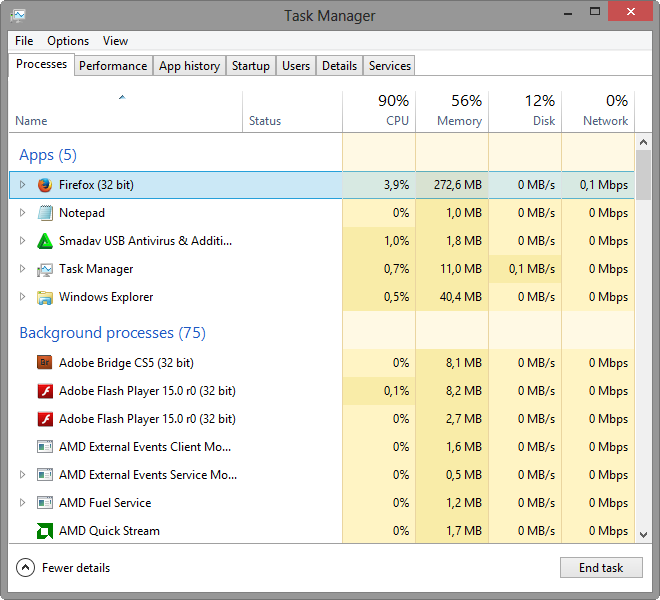Click the Adobe Bridge CS5 icon

point(45,363)
